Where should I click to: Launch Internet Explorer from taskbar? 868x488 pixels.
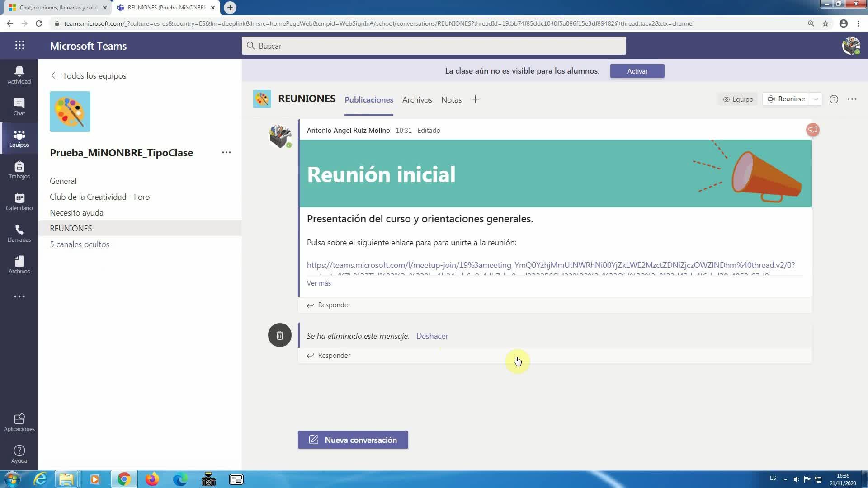tap(40, 479)
